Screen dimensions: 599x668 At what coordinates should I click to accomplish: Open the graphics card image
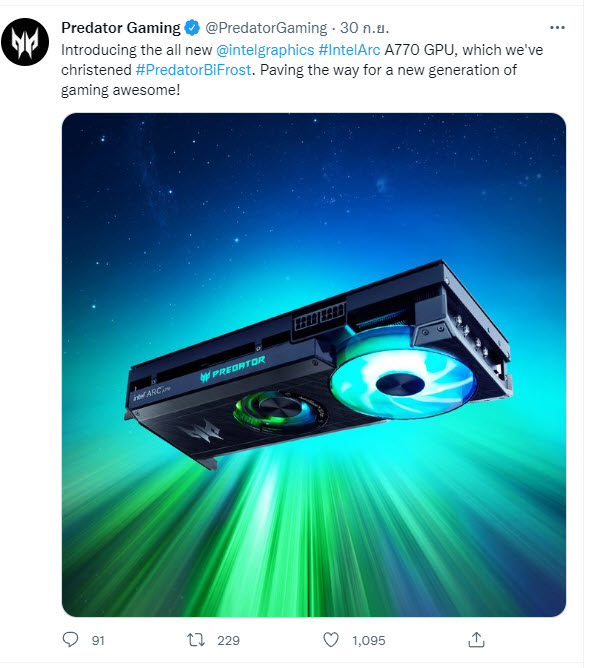coord(314,365)
